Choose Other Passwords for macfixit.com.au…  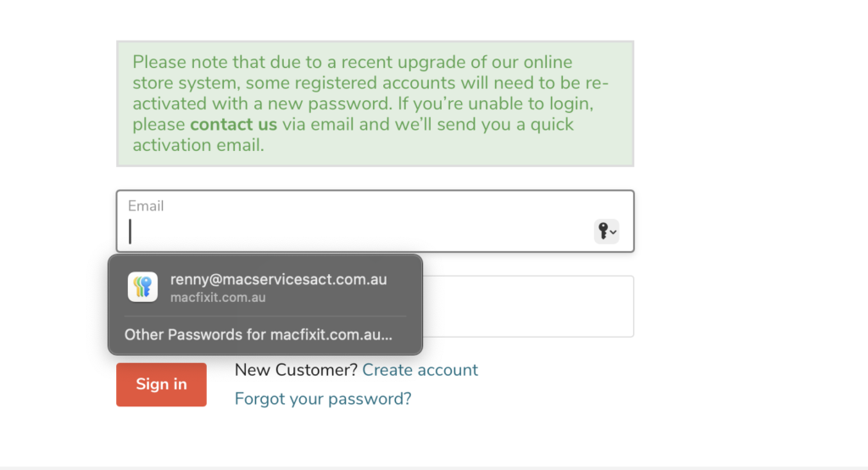point(258,335)
